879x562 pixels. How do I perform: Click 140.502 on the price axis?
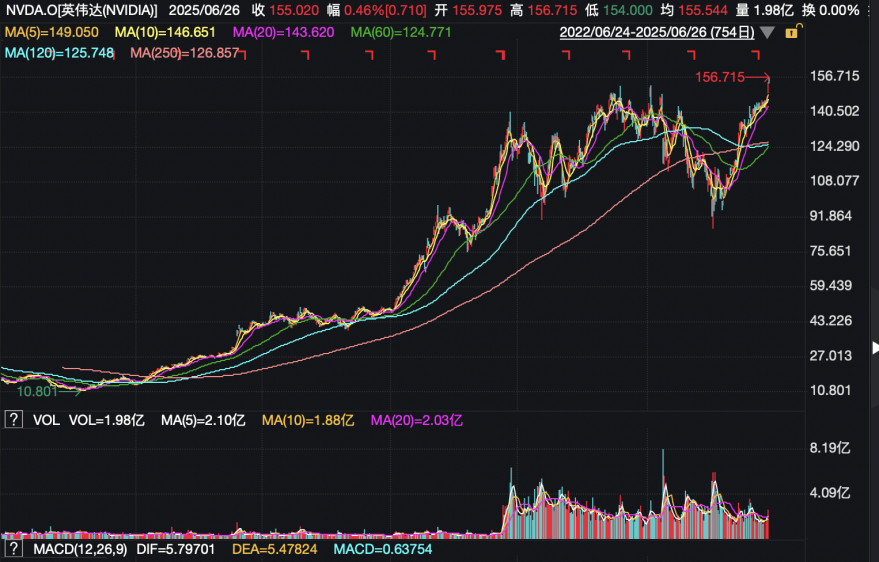pyautogui.click(x=834, y=111)
